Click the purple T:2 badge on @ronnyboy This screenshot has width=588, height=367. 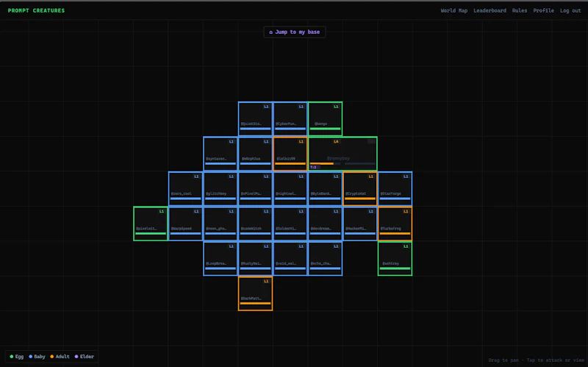point(314,167)
